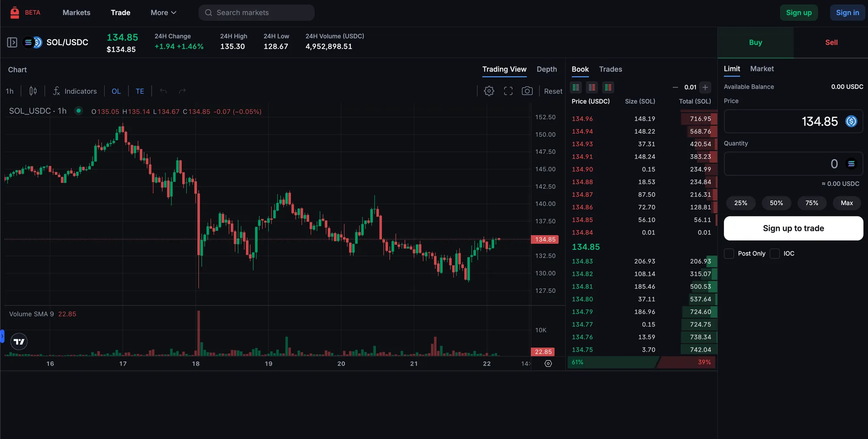Enable the IOC checkbox
Screen dimensions: 868x439
775,254
